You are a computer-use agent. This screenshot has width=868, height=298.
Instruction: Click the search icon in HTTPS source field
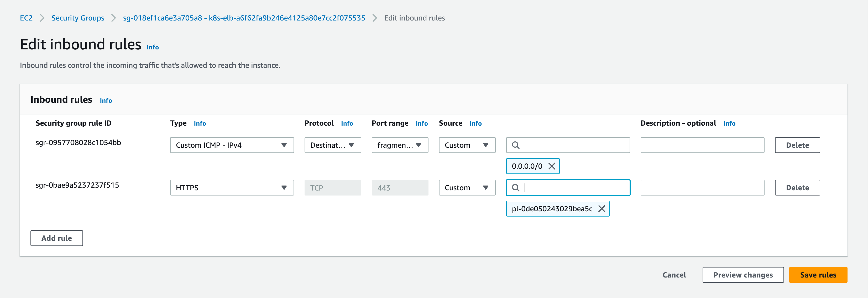pos(516,187)
